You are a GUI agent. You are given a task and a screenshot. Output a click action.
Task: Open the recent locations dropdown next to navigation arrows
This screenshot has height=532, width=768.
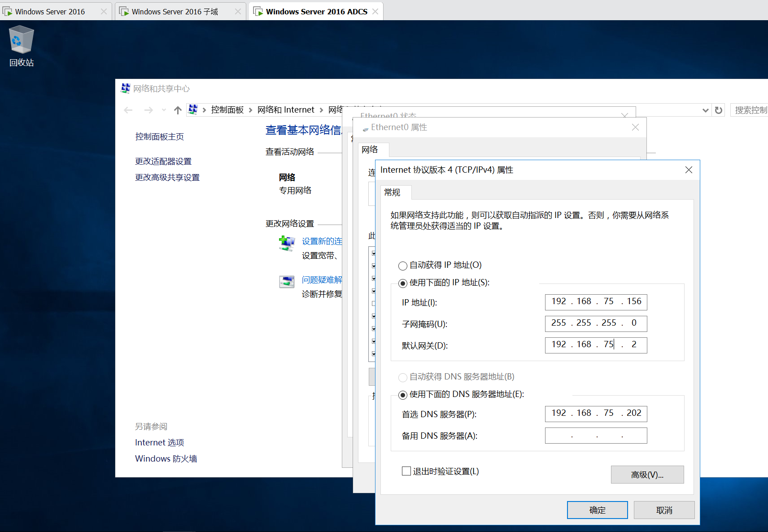coord(164,110)
